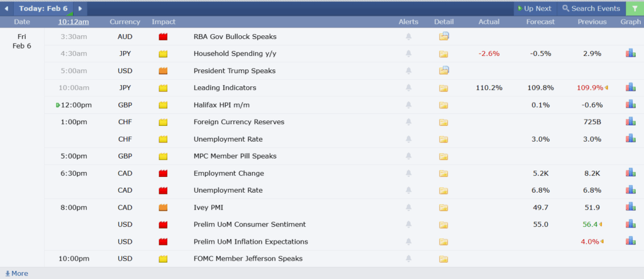Click the 10:12am time column header
644x279 pixels.
coord(74,22)
